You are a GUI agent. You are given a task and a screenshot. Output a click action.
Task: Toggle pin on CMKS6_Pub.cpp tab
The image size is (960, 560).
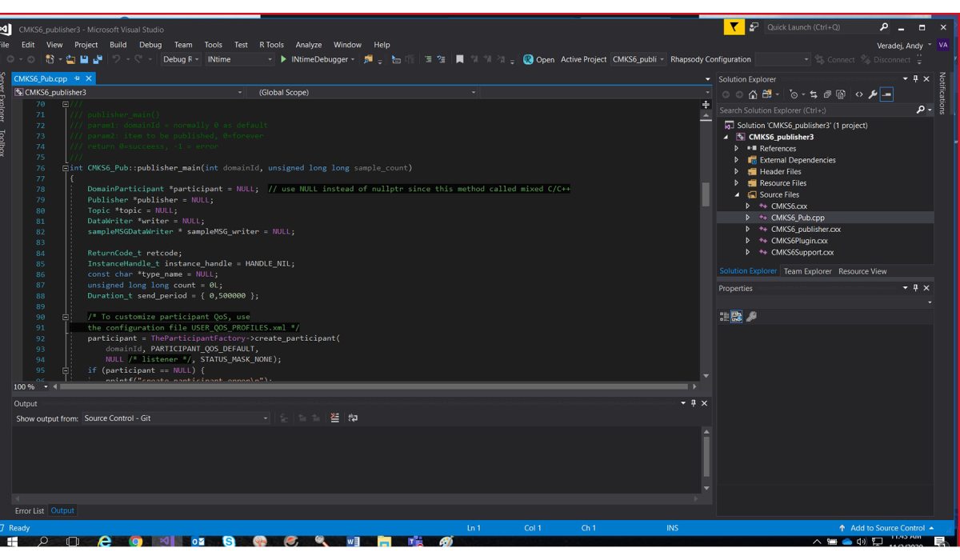click(x=78, y=78)
